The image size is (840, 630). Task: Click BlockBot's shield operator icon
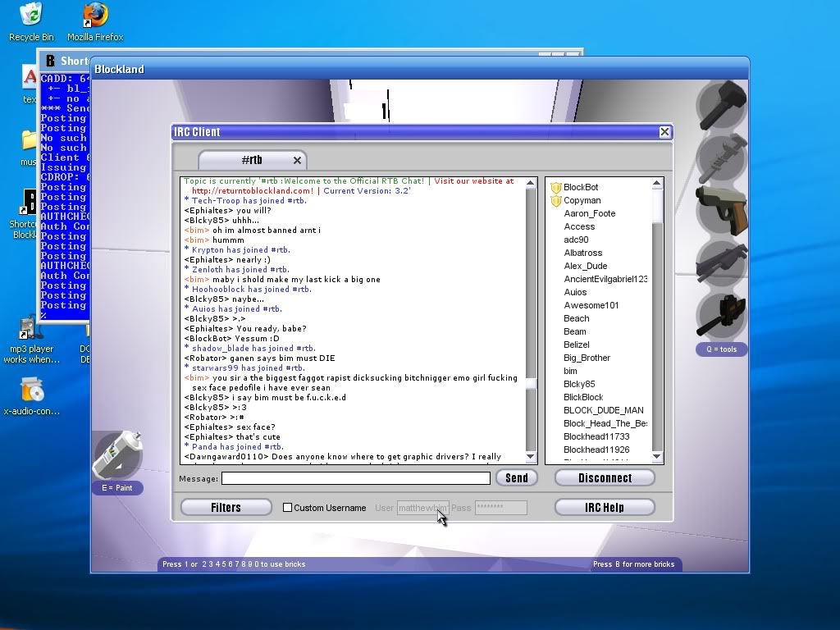coord(556,188)
